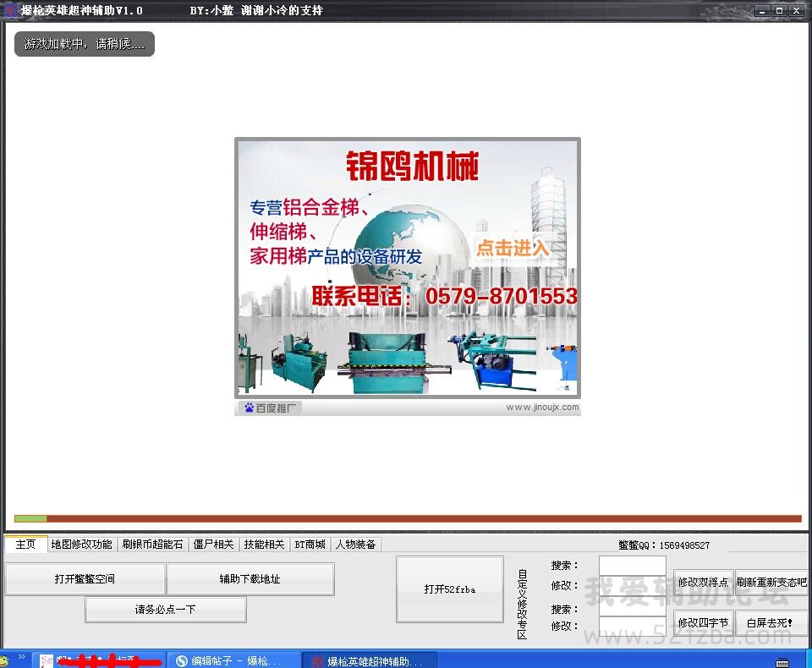Click the 辅助下载地址 button
Viewport: 812px width, 668px height.
point(250,579)
